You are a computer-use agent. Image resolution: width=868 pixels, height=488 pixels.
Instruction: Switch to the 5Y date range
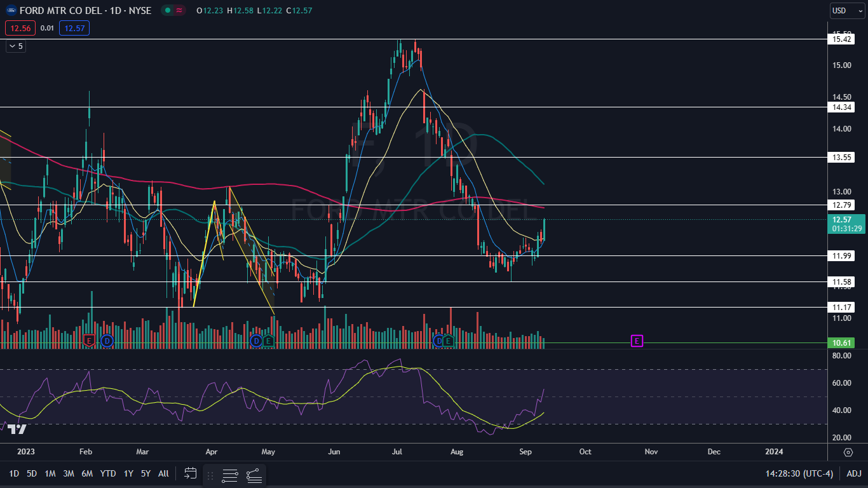click(146, 473)
